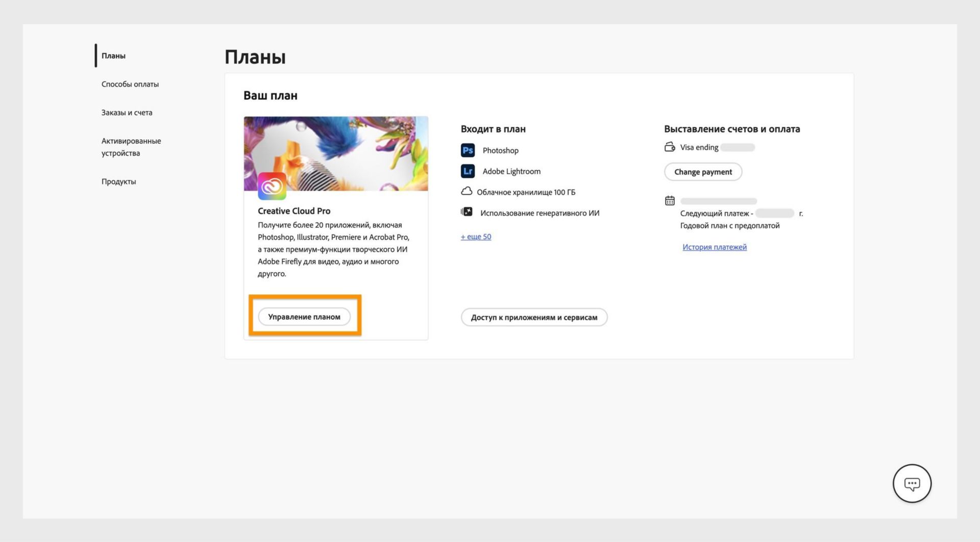Viewport: 980px width, 542px height.
Task: Click the calendar icon for next payment
Action: (x=670, y=201)
